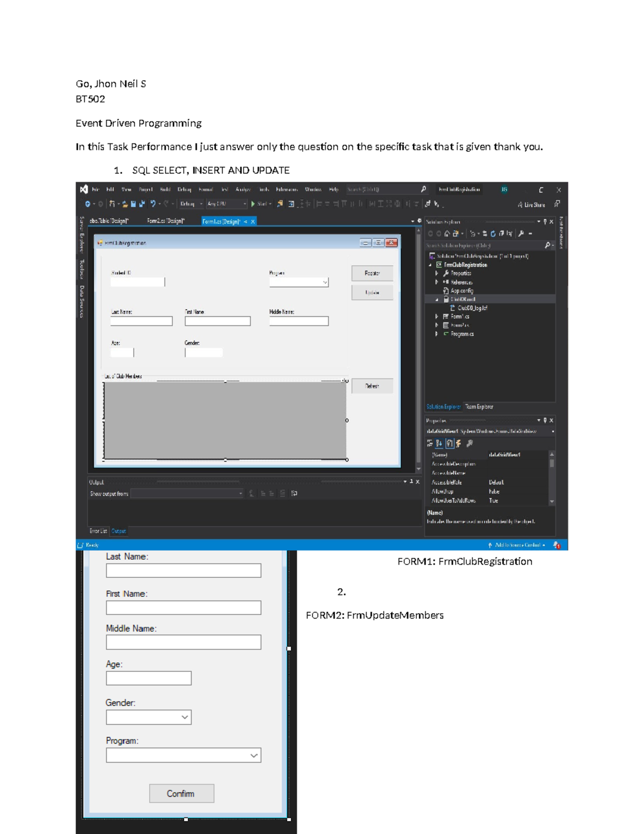Toggle alphabetical sort in Properties panel
This screenshot has width=644, height=834.
click(439, 444)
